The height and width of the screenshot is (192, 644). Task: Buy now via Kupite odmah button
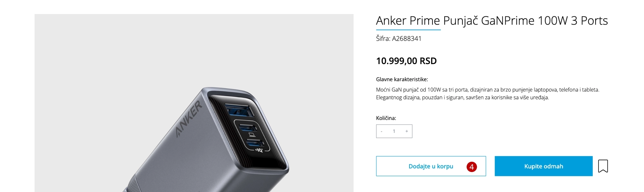pos(543,166)
